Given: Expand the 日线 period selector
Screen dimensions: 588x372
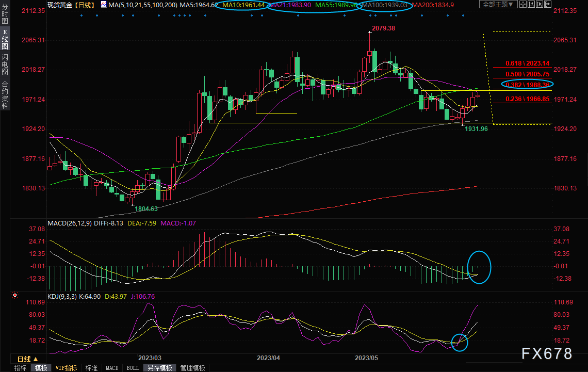Looking at the screenshot, I should (27, 359).
